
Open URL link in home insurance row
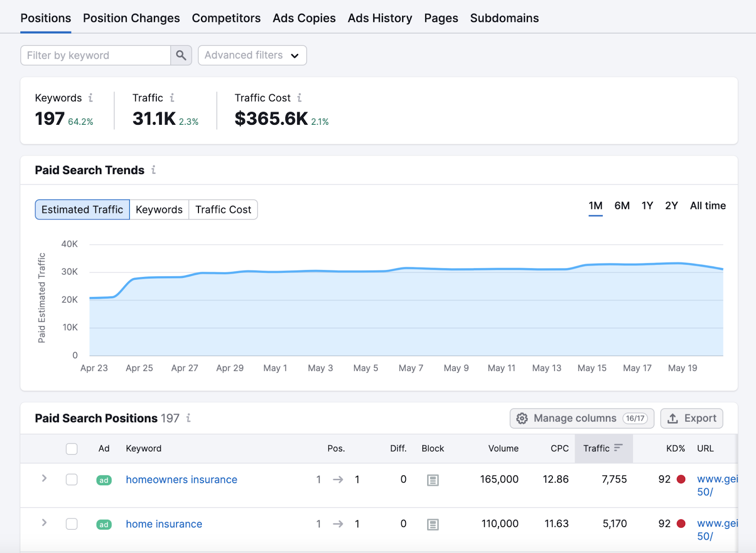[717, 530]
